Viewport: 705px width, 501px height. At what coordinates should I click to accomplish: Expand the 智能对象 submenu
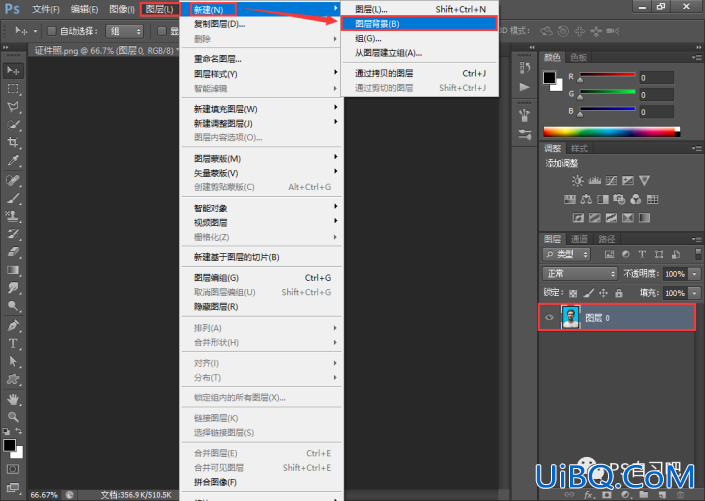pos(262,208)
